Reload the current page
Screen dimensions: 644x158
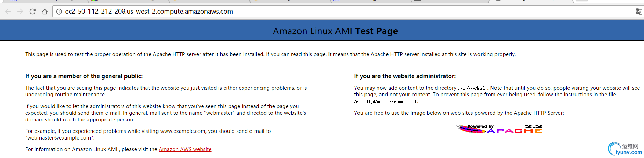(32, 12)
